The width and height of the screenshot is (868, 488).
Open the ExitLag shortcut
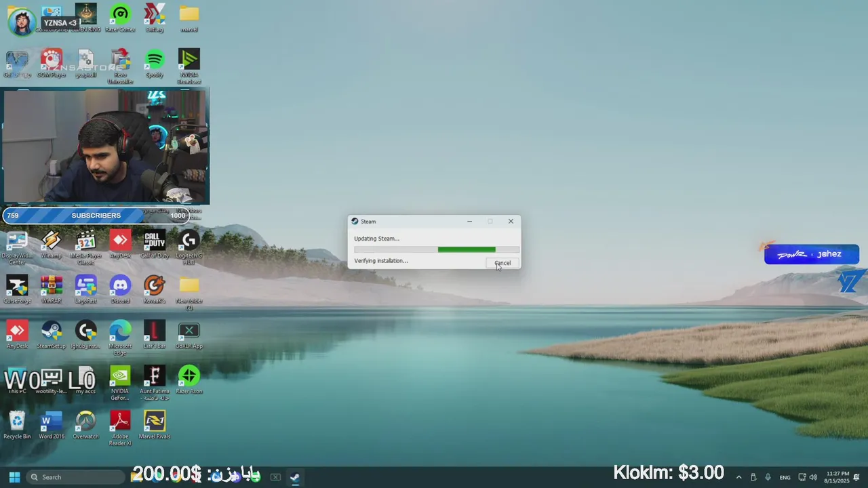pyautogui.click(x=155, y=18)
